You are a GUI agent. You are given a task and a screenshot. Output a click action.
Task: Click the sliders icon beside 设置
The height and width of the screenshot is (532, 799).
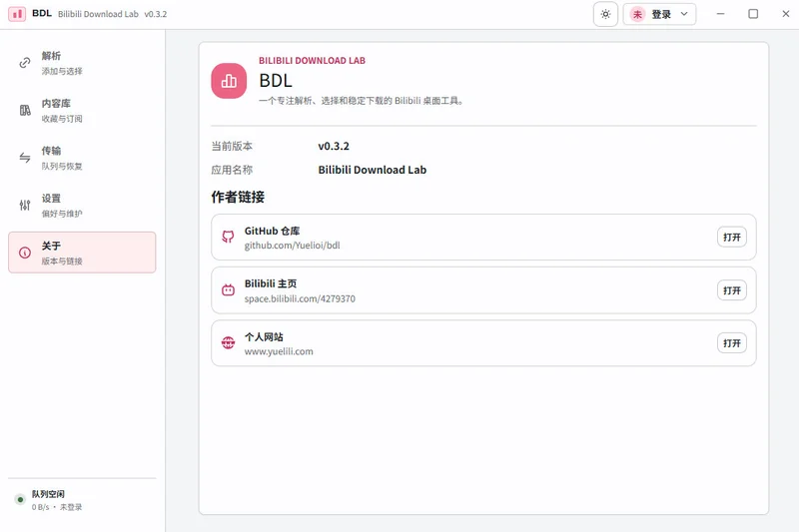pos(25,206)
